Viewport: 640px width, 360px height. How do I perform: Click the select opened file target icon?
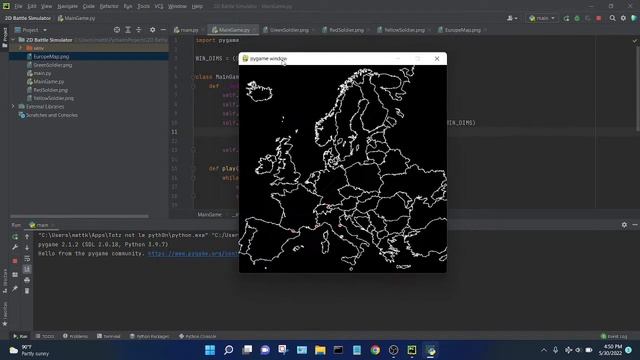pos(117,30)
